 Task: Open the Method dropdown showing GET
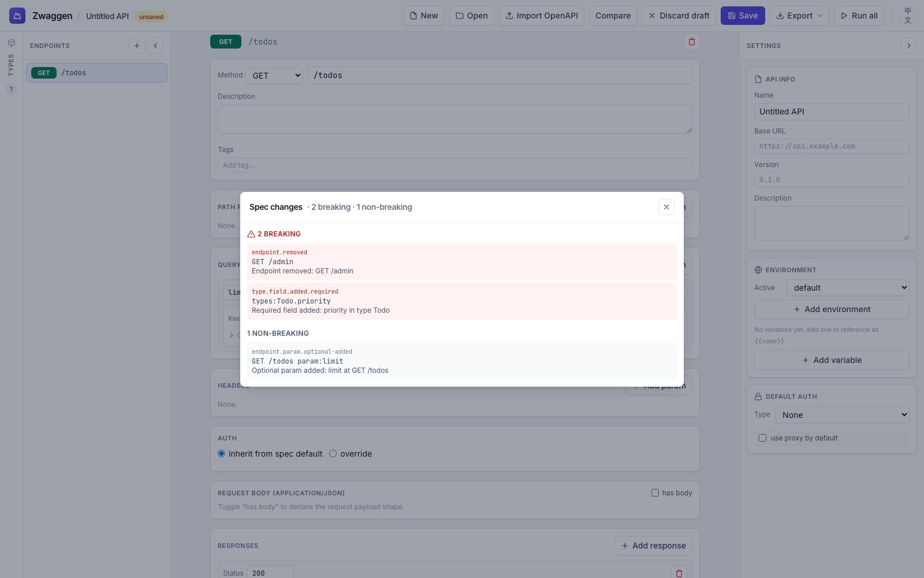click(274, 75)
